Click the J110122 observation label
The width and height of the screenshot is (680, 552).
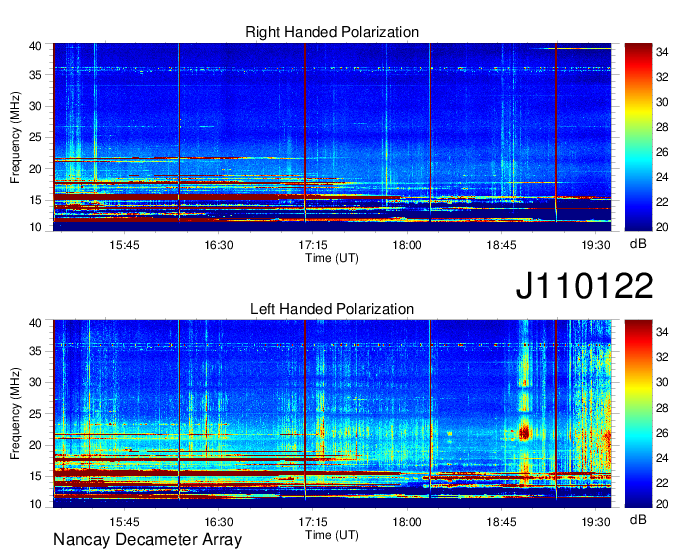584,286
